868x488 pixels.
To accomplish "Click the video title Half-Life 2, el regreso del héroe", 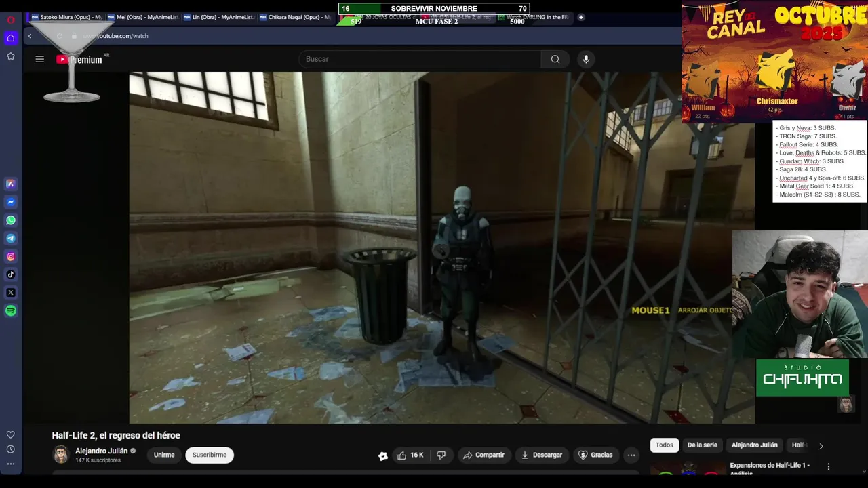I will [x=116, y=435].
